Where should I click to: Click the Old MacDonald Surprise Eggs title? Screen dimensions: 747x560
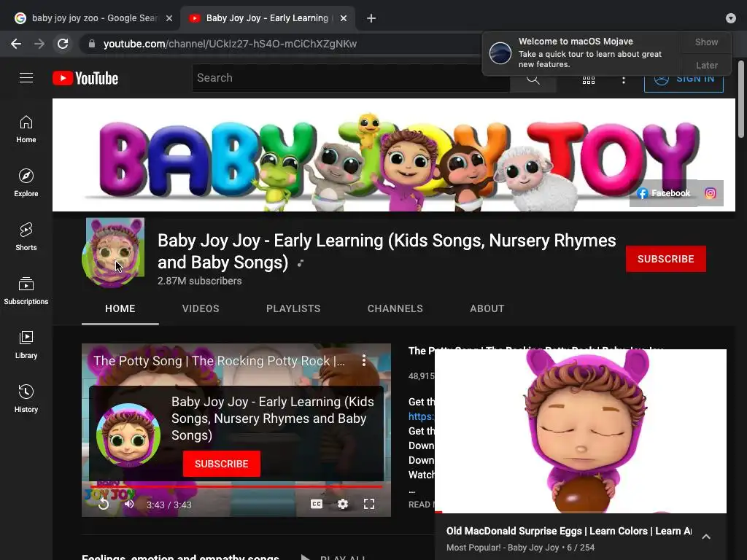(x=569, y=531)
